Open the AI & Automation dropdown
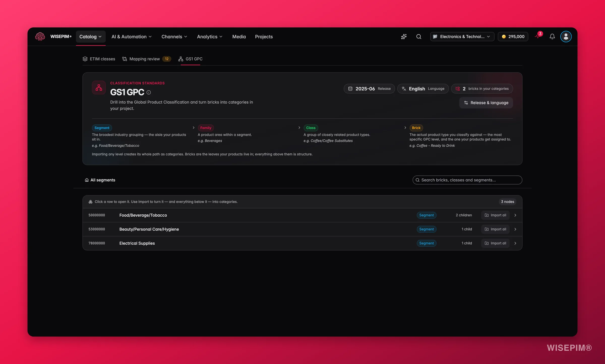 (x=132, y=37)
